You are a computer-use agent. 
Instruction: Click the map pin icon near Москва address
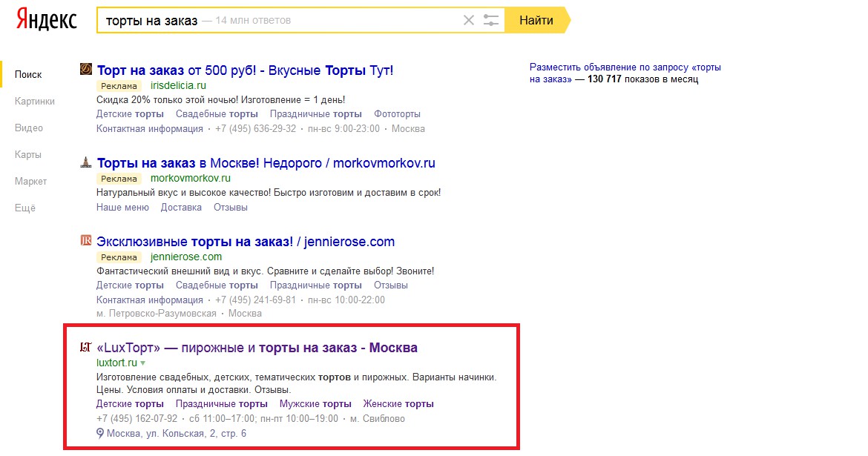(100, 433)
